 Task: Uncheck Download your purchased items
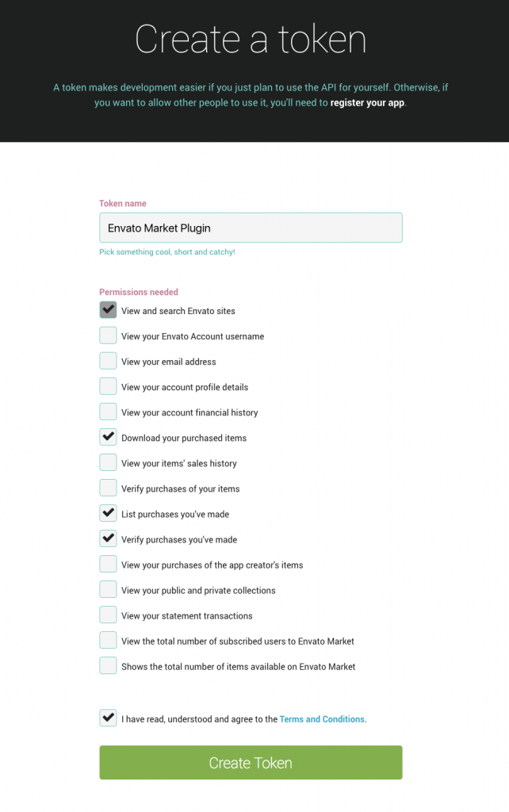108,437
